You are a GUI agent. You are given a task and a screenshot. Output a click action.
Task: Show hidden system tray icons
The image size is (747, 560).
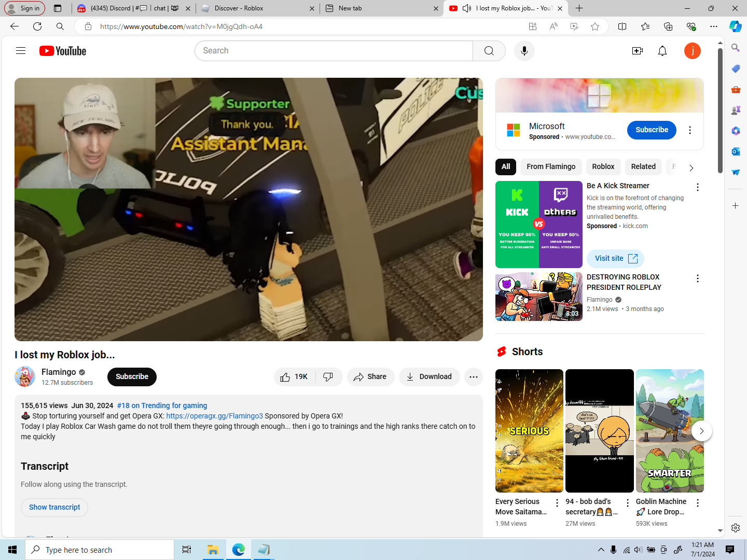(x=601, y=550)
